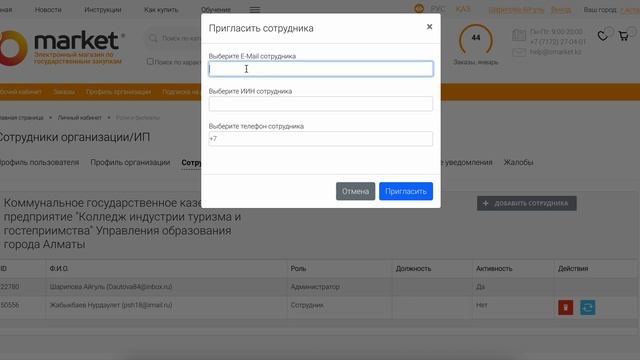The height and width of the screenshot is (360, 640).
Task: Open the email envelope icon in header
Action: click(519, 52)
